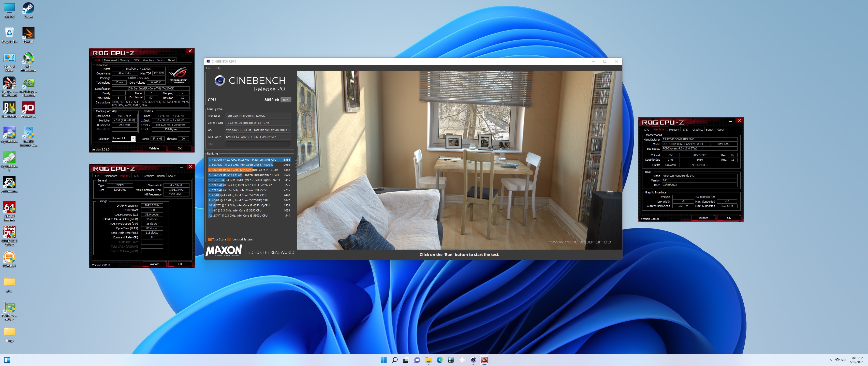This screenshot has height=366, width=868.
Task: Start the Cinebench CPU Run test
Action: click(x=286, y=100)
